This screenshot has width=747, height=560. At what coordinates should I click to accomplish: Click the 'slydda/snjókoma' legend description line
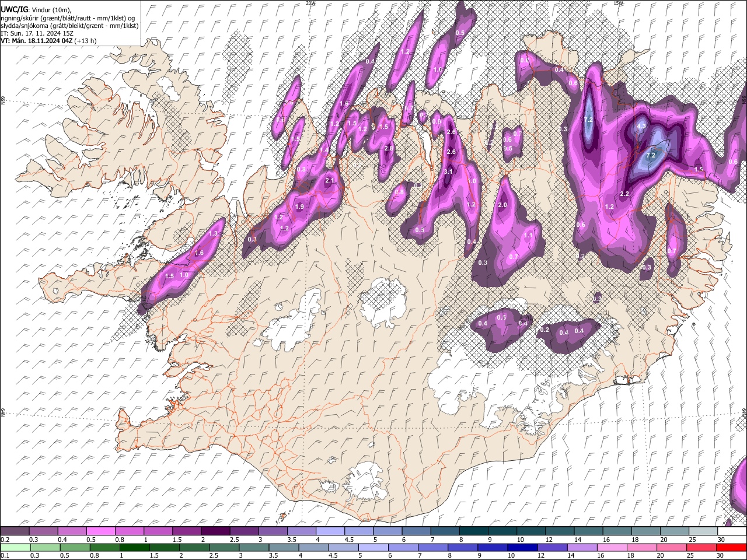coord(69,26)
